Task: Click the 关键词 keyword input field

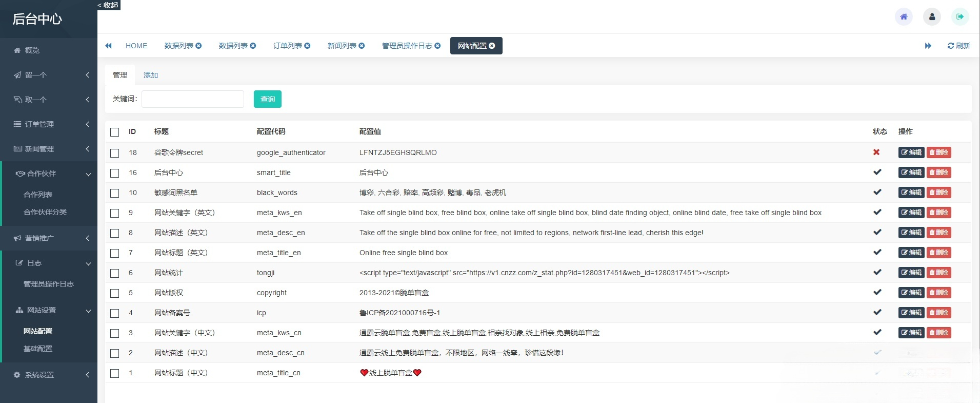Action: coord(193,99)
